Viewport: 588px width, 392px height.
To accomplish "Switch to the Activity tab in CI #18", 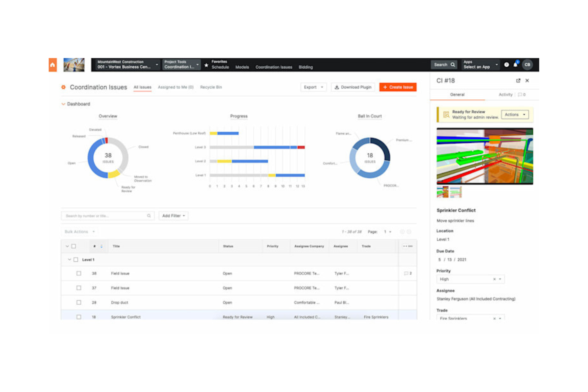I will coord(505,95).
